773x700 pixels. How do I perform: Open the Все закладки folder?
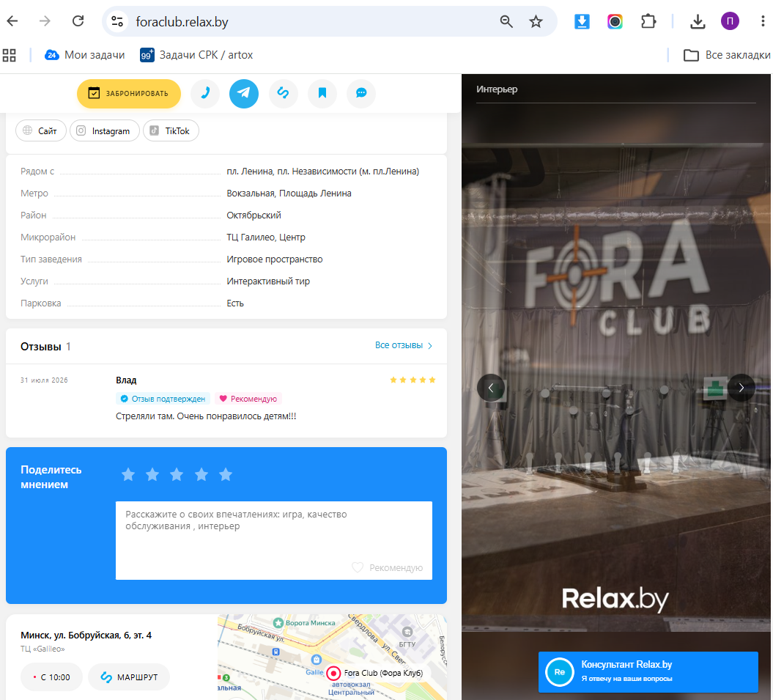click(727, 55)
